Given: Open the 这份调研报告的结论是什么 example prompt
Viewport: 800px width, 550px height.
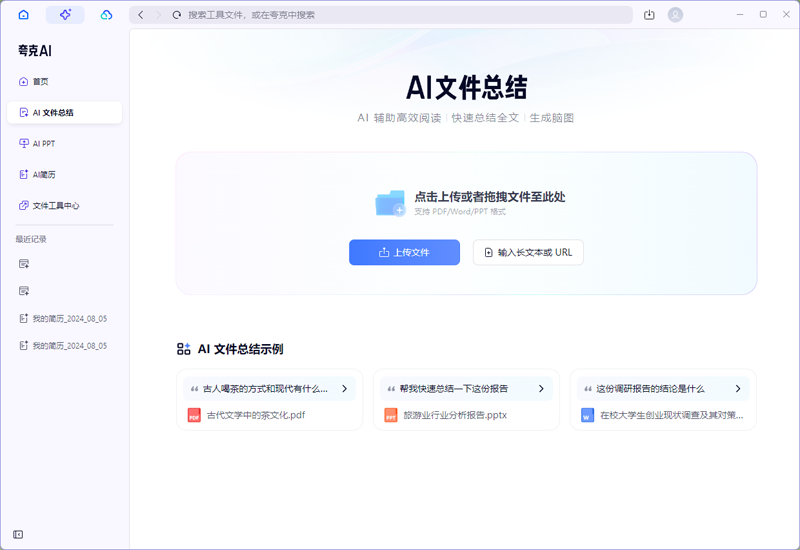Looking at the screenshot, I should point(663,389).
